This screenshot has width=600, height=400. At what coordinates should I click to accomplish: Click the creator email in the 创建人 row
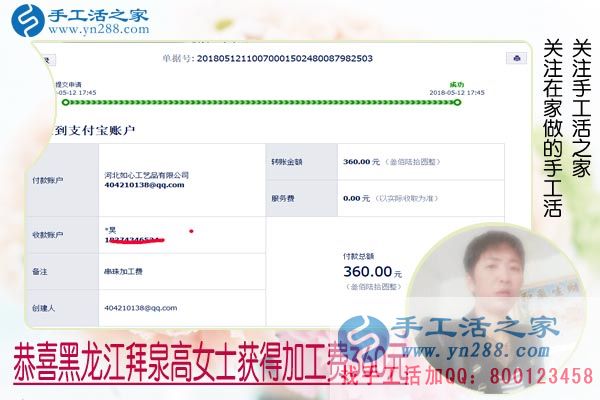[141, 308]
